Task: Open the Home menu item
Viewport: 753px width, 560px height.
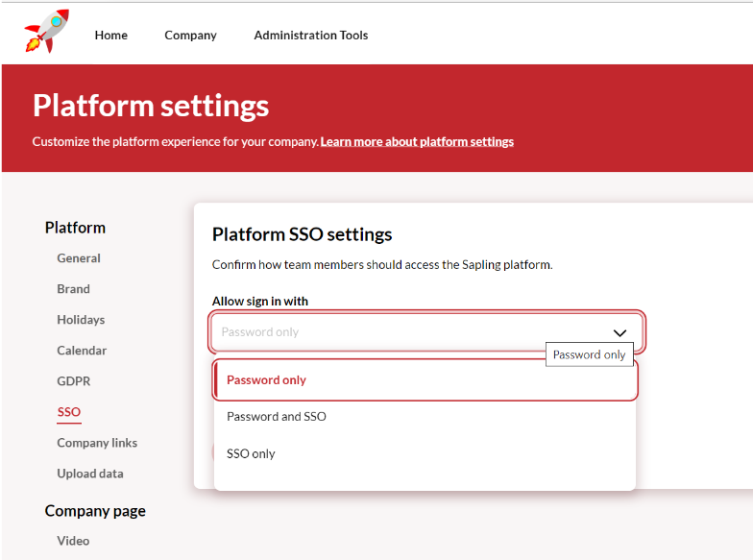Action: click(x=110, y=36)
